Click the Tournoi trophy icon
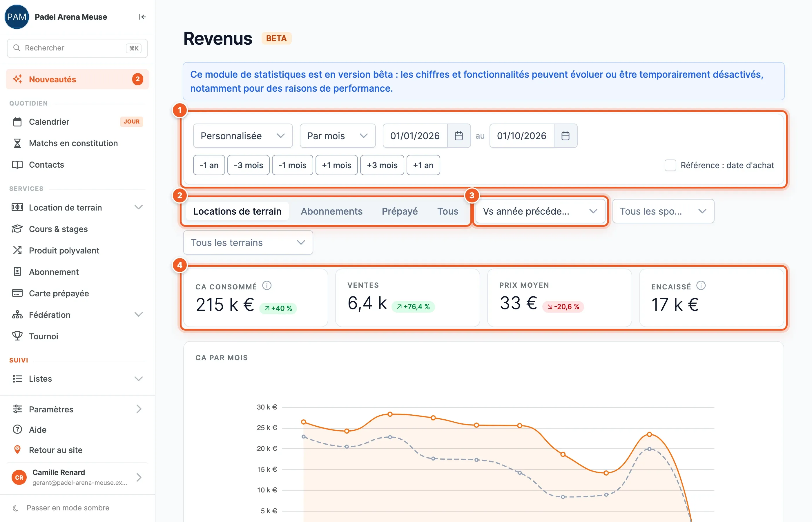This screenshot has height=522, width=812. pos(17,336)
